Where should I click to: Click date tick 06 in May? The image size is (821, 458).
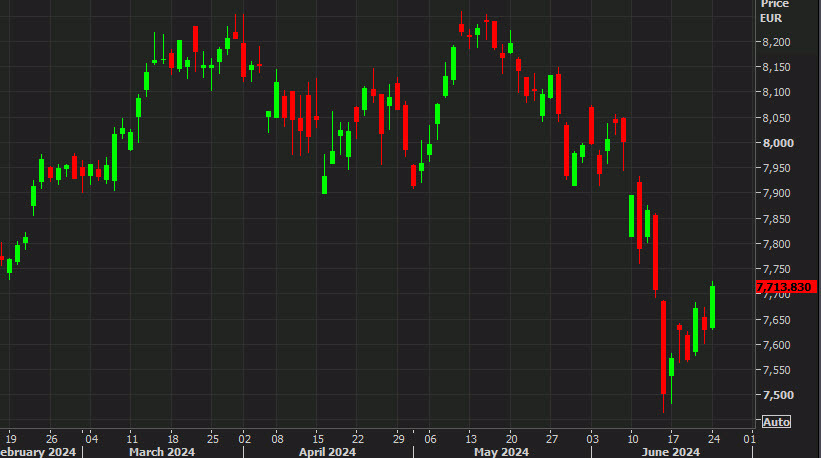tap(430, 439)
